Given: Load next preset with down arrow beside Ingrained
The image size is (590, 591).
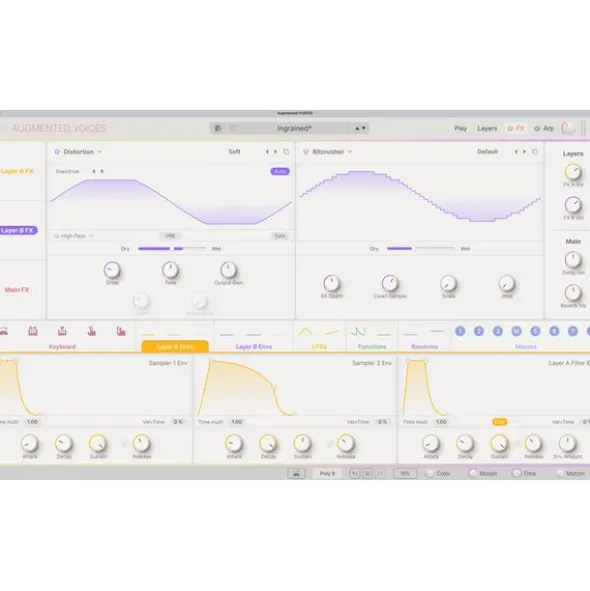Looking at the screenshot, I should [363, 128].
